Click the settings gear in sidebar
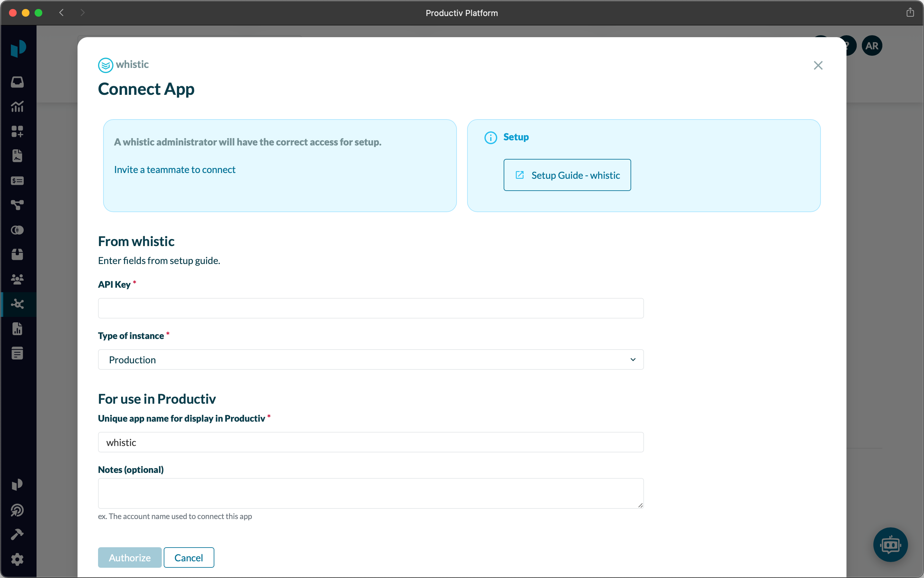This screenshot has width=924, height=578. click(x=17, y=559)
